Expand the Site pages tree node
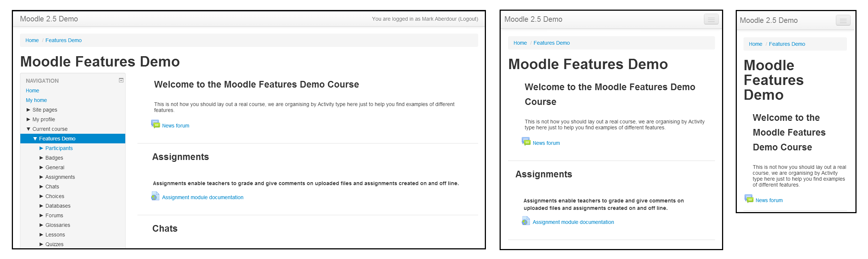868x259 pixels. pyautogui.click(x=28, y=110)
